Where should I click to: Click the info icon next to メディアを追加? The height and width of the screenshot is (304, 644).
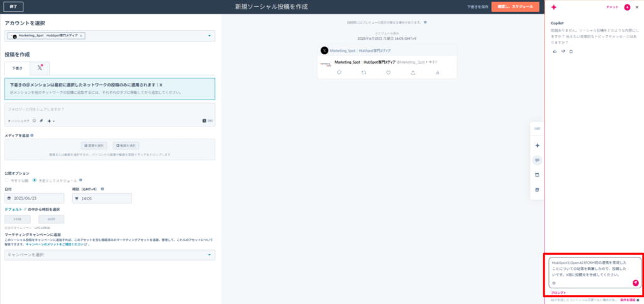(32, 135)
